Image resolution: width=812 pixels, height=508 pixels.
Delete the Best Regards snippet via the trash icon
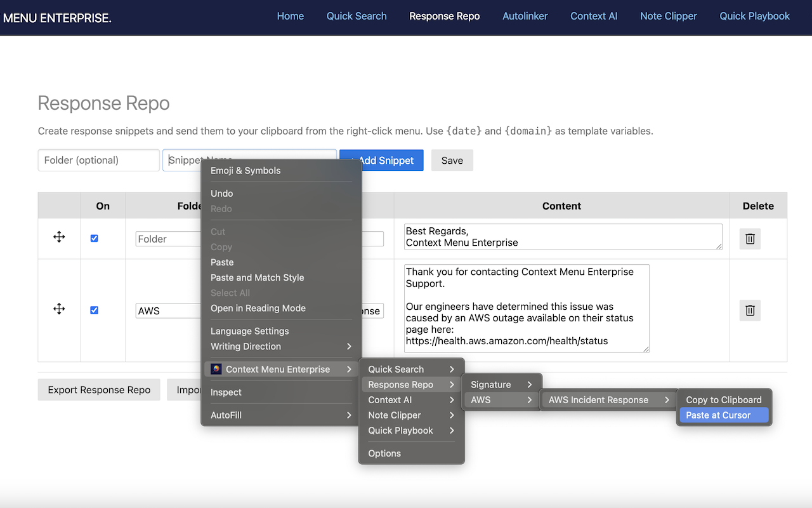click(x=750, y=239)
